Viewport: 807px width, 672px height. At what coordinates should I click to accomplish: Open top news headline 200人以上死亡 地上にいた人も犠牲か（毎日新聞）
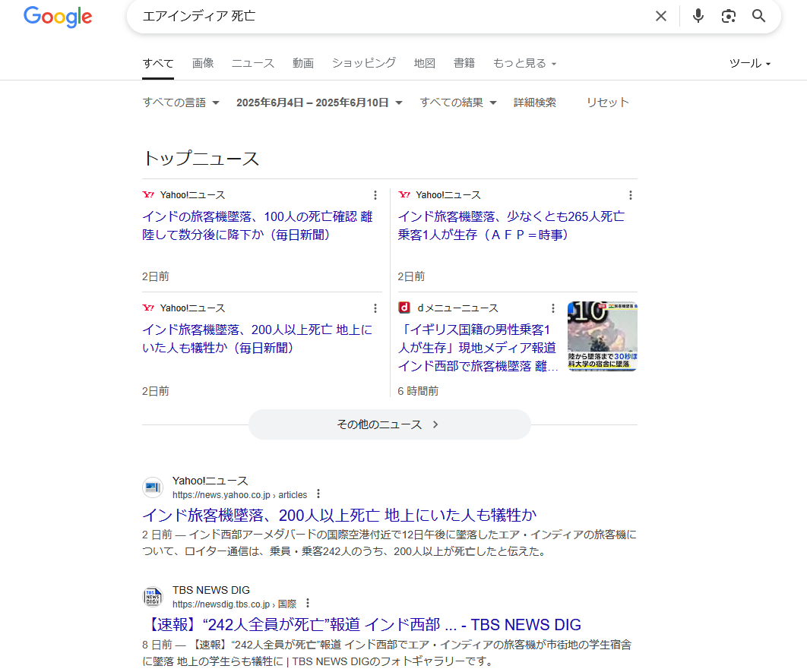pyautogui.click(x=258, y=339)
